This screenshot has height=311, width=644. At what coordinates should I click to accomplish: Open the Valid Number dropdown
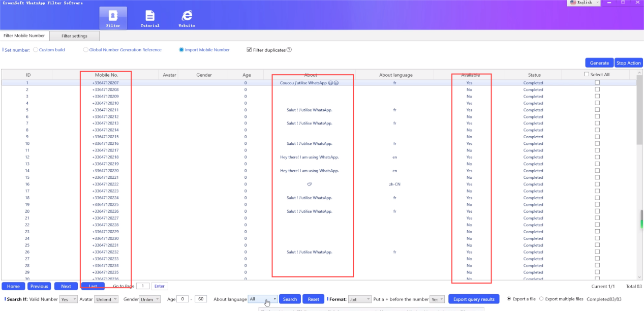coord(68,299)
